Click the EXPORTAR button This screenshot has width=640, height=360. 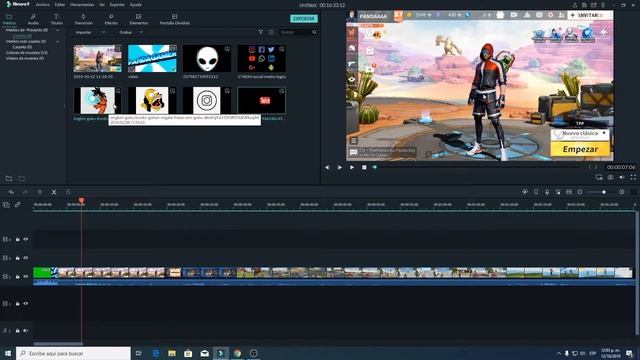click(304, 19)
